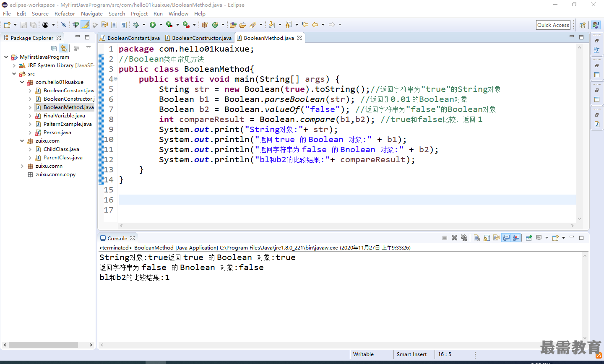Run the program with green Run button
This screenshot has width=604, height=364.
(x=153, y=25)
